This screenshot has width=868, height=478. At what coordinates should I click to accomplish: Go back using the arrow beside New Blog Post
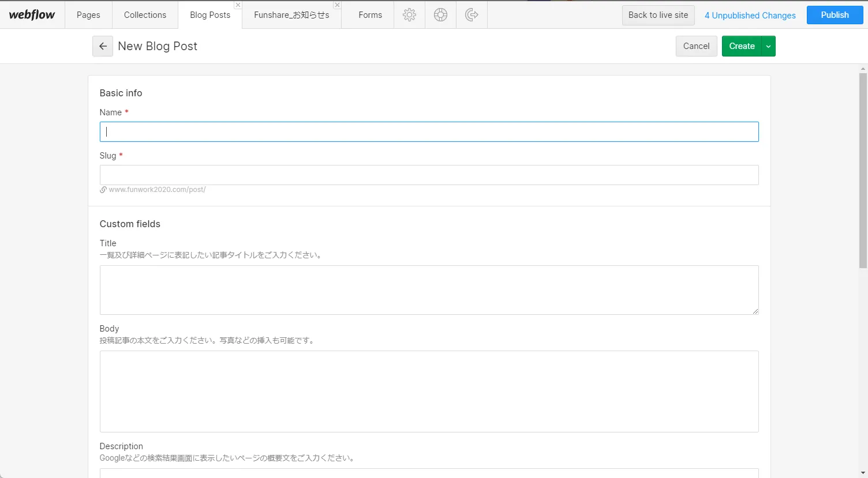point(103,46)
